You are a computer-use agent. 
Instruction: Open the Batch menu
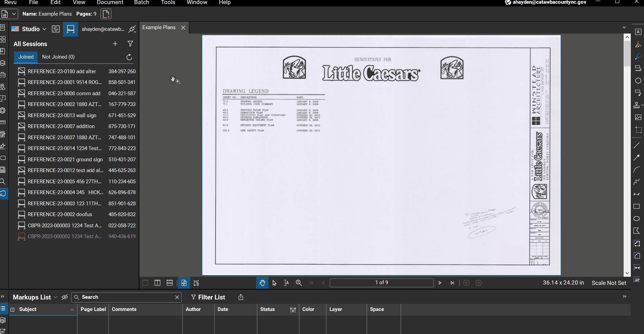point(141,2)
